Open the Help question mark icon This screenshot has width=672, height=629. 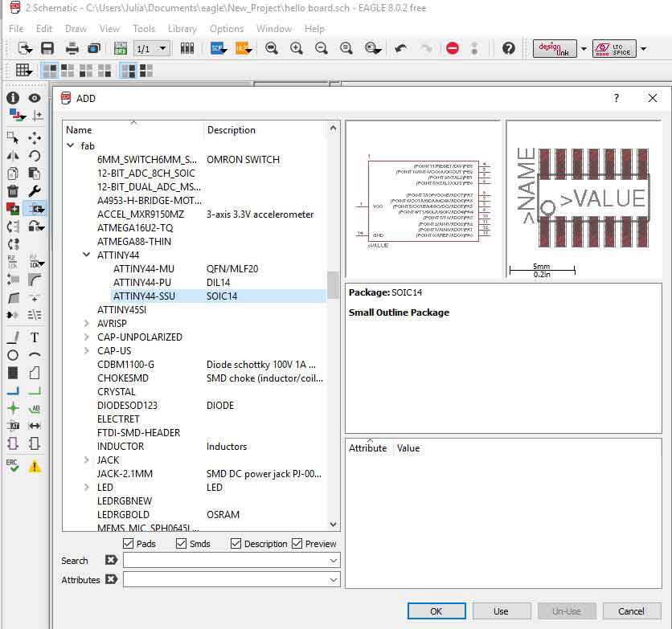(x=509, y=48)
